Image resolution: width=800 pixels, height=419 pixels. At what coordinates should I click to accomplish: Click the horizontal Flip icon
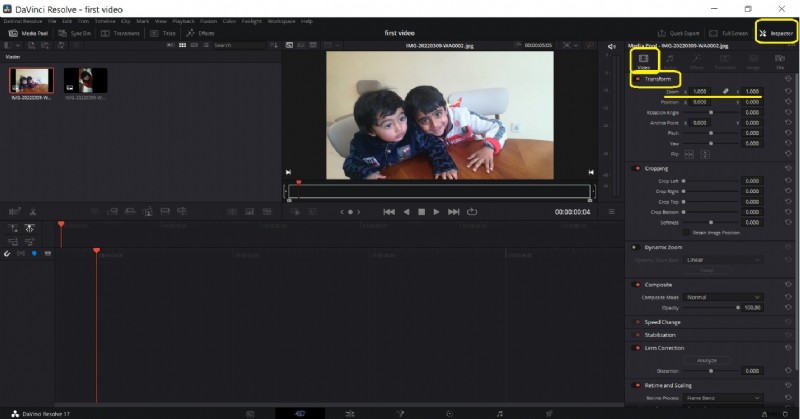[689, 154]
